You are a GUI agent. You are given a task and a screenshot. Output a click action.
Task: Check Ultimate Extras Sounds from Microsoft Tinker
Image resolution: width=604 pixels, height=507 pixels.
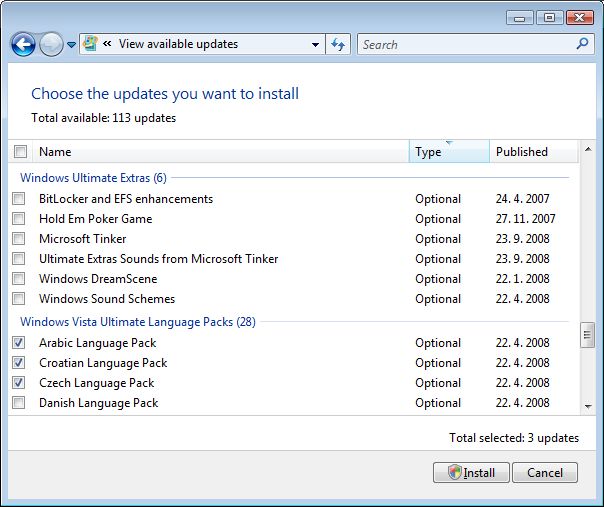(18, 259)
